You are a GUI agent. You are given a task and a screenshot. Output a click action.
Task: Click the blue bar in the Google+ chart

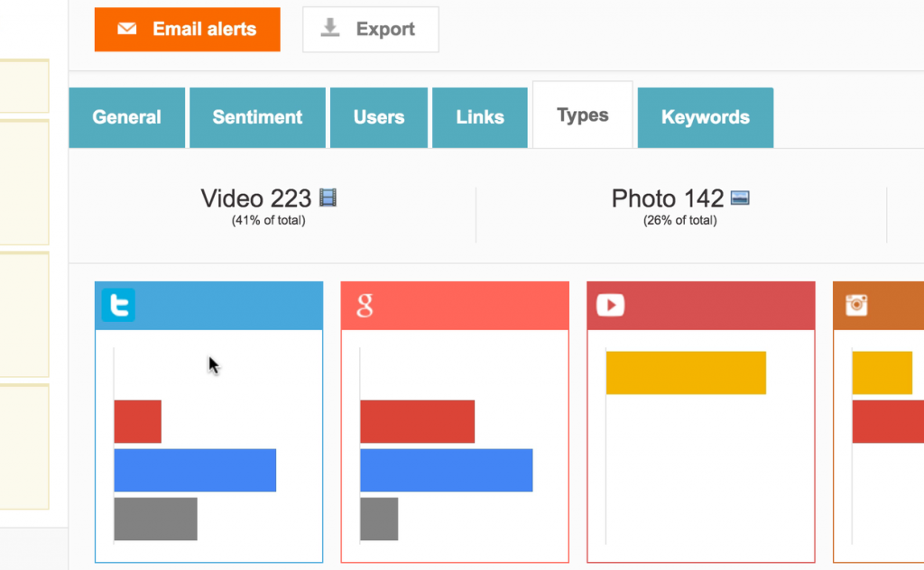coord(446,470)
